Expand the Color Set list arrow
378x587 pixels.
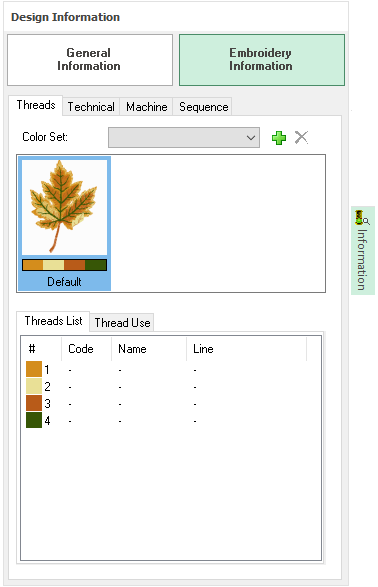[x=251, y=137]
